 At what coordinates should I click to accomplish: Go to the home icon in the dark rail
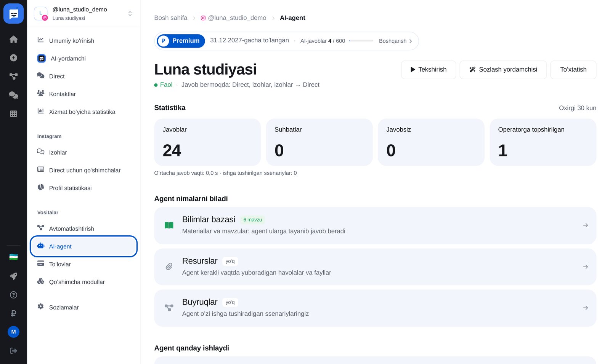coord(13,39)
